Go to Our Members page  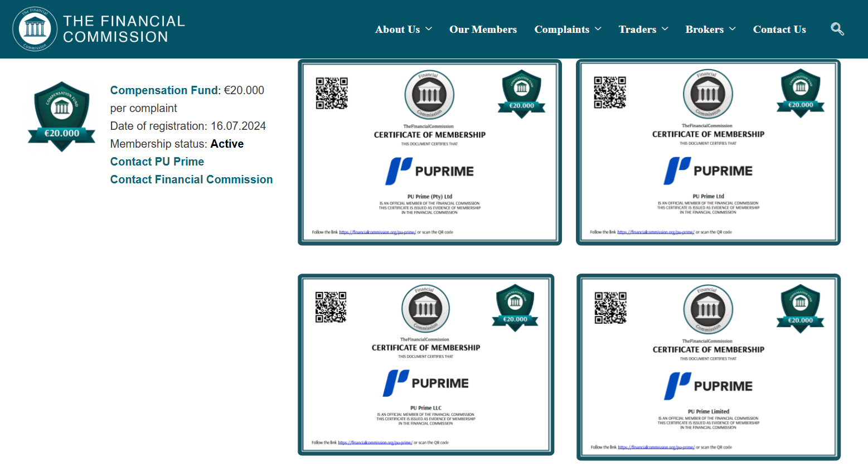pyautogui.click(x=483, y=30)
